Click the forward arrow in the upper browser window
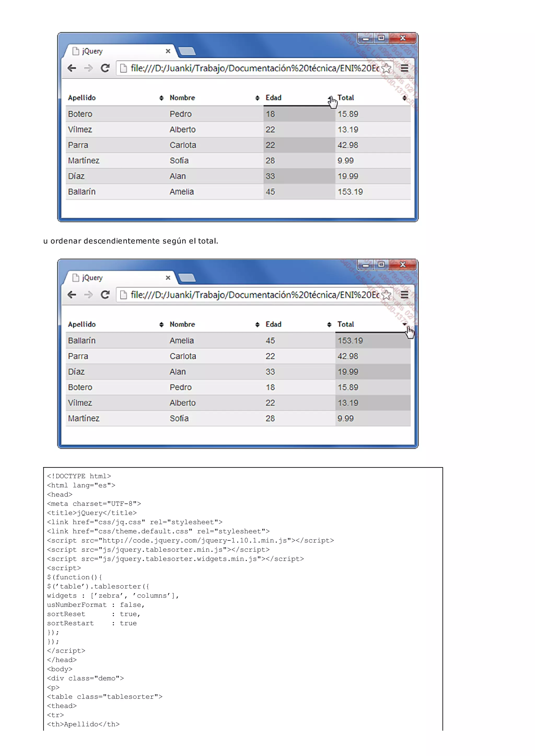Viewport: 535px width, 756px height. coord(88,68)
